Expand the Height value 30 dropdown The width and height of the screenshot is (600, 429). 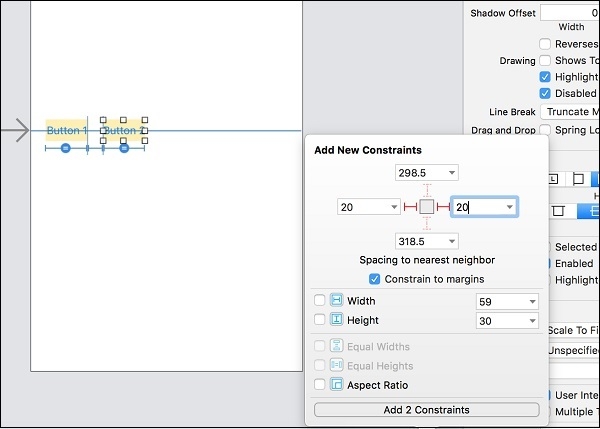[532, 320]
